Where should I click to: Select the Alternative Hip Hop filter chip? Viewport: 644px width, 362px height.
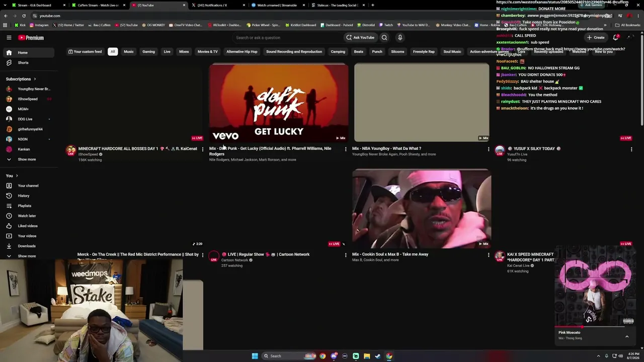[242, 52]
